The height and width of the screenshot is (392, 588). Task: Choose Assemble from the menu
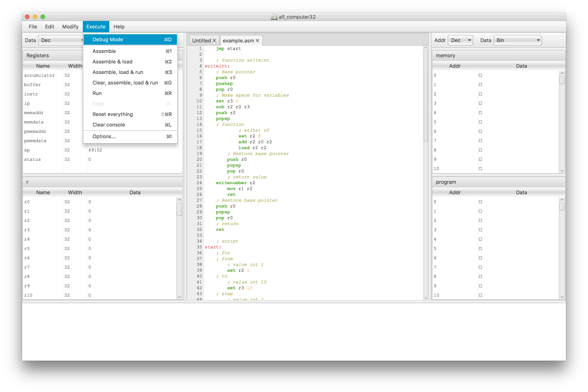coord(130,51)
